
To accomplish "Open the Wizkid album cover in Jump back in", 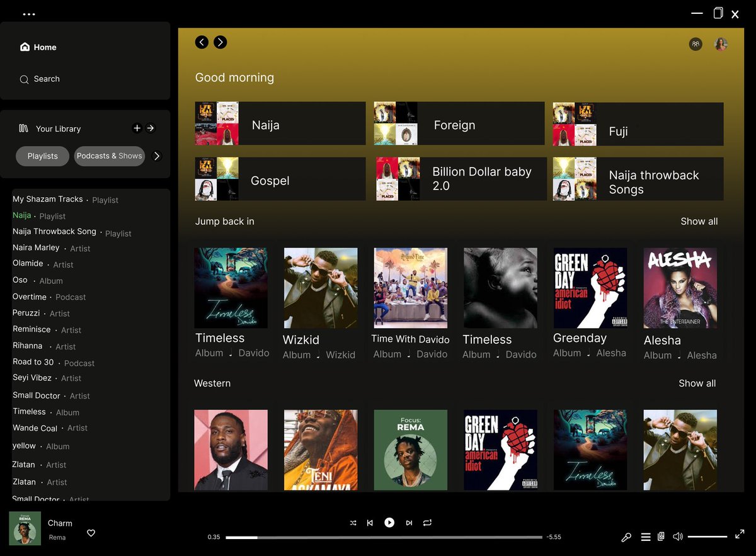I will (x=321, y=288).
